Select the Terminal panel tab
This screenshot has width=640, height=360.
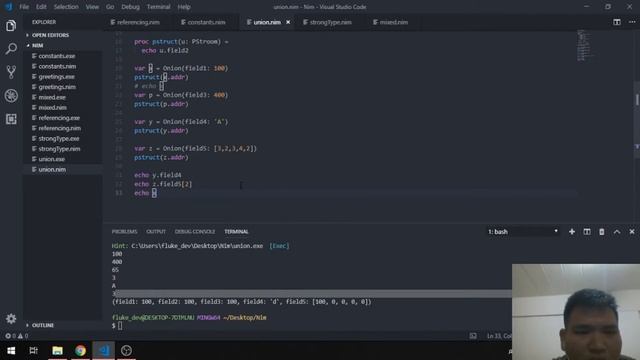tap(236, 231)
